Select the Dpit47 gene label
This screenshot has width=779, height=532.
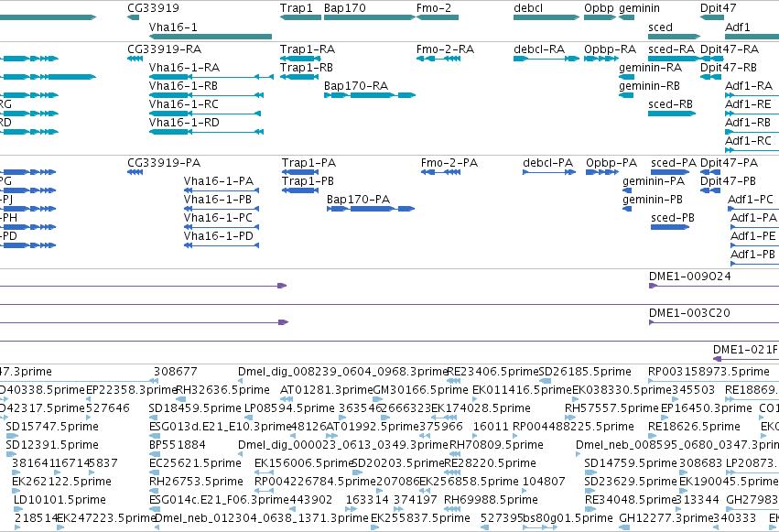[718, 8]
